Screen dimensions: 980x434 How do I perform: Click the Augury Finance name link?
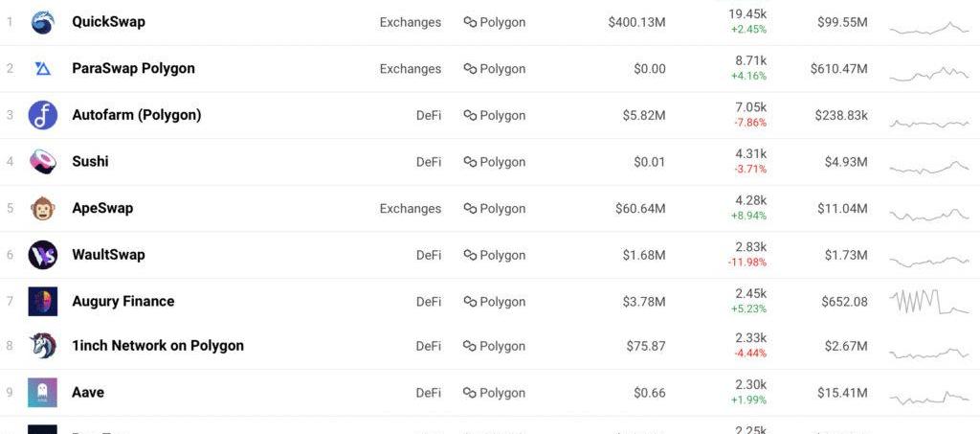[123, 302]
